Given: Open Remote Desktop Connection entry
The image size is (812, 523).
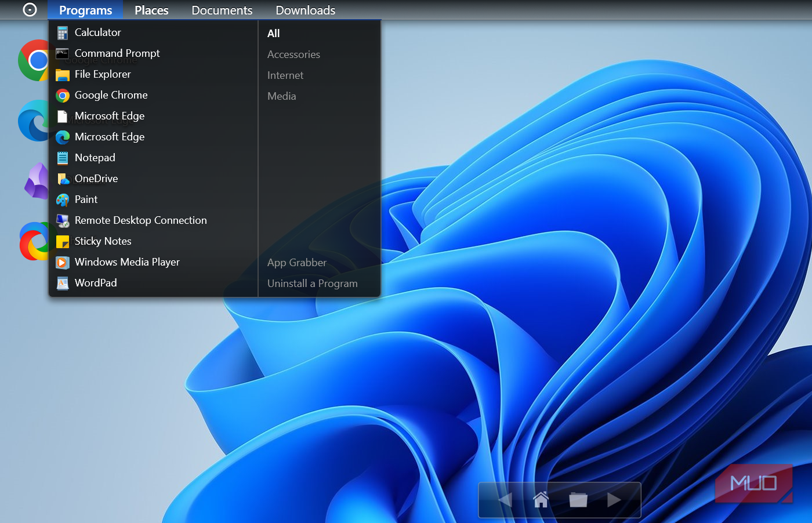Looking at the screenshot, I should pos(140,220).
